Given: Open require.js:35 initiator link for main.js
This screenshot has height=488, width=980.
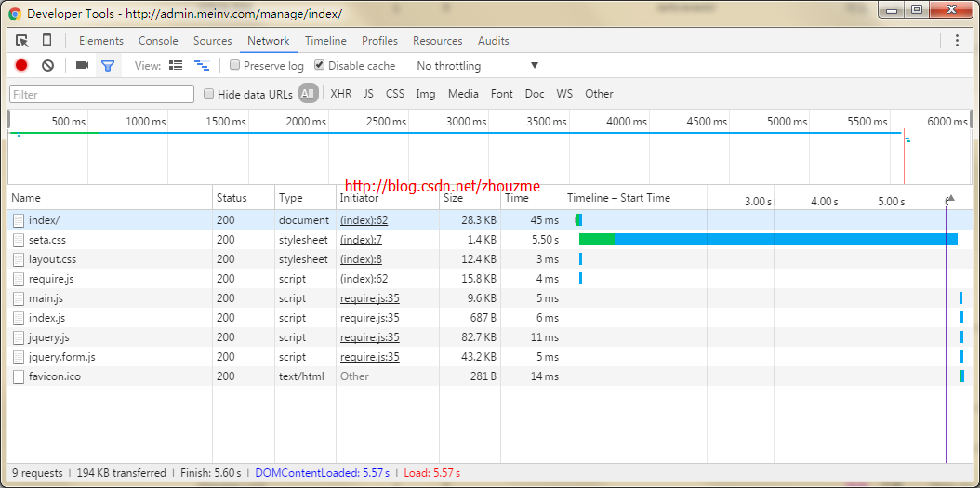Looking at the screenshot, I should pos(369,298).
